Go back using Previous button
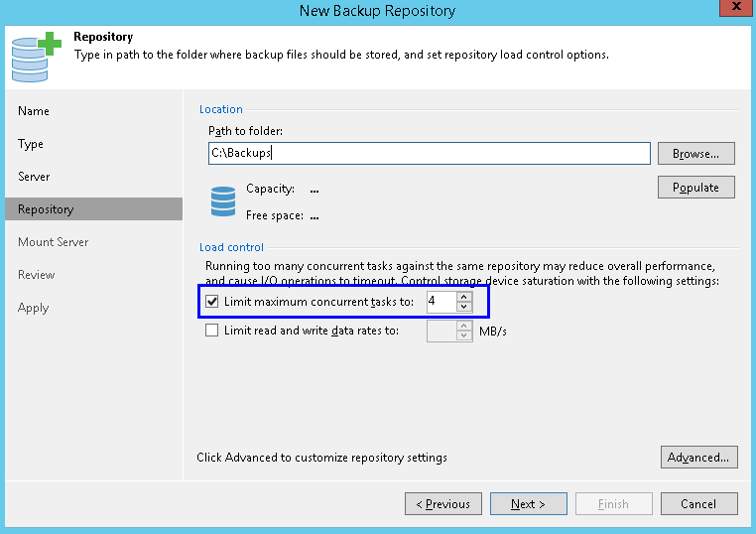This screenshot has width=756, height=534. [443, 504]
